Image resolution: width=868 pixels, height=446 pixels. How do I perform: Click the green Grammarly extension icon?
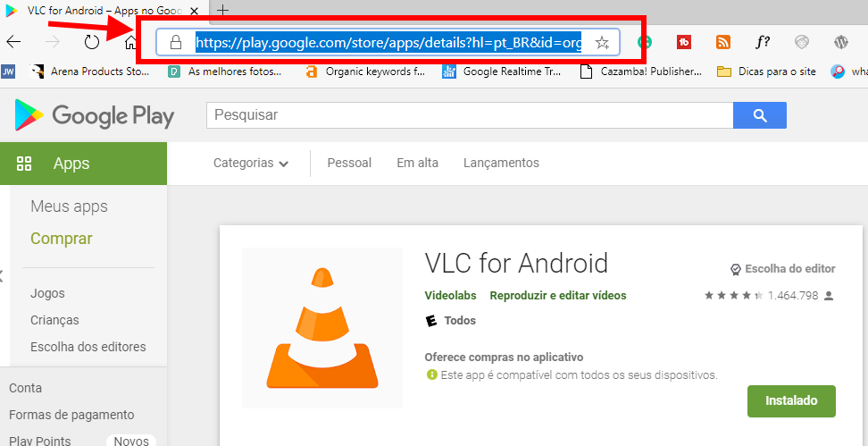tap(644, 42)
